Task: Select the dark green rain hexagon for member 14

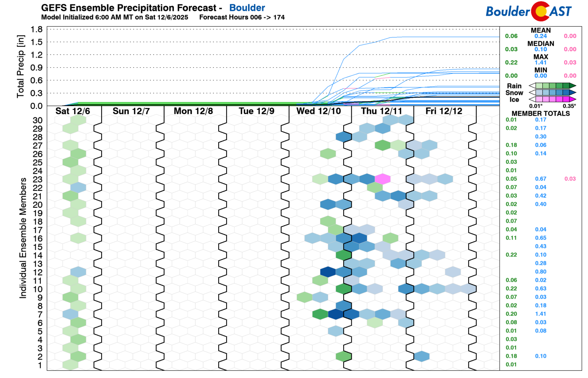Action: click(344, 255)
